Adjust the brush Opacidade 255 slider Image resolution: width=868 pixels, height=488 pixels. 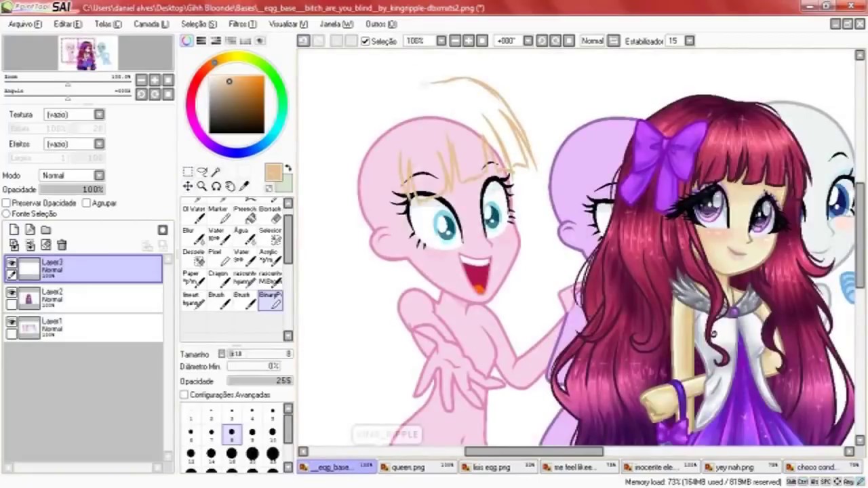point(259,381)
